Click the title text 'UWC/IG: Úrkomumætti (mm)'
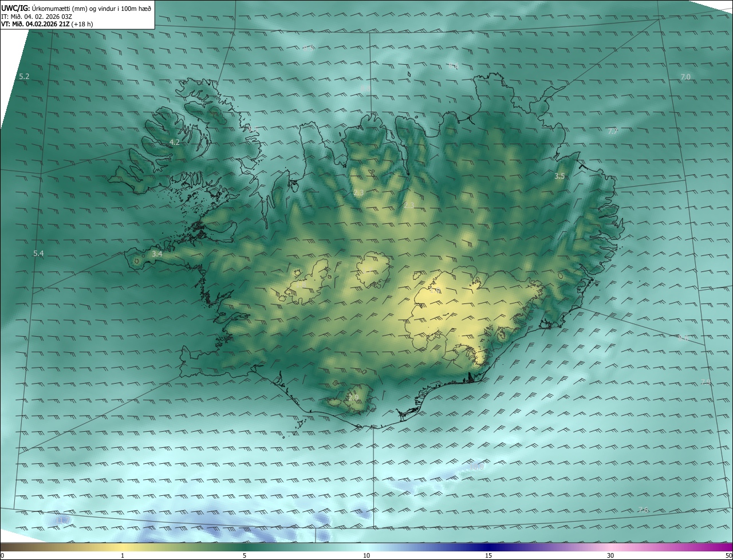This screenshot has height=560, width=733. 45,7
